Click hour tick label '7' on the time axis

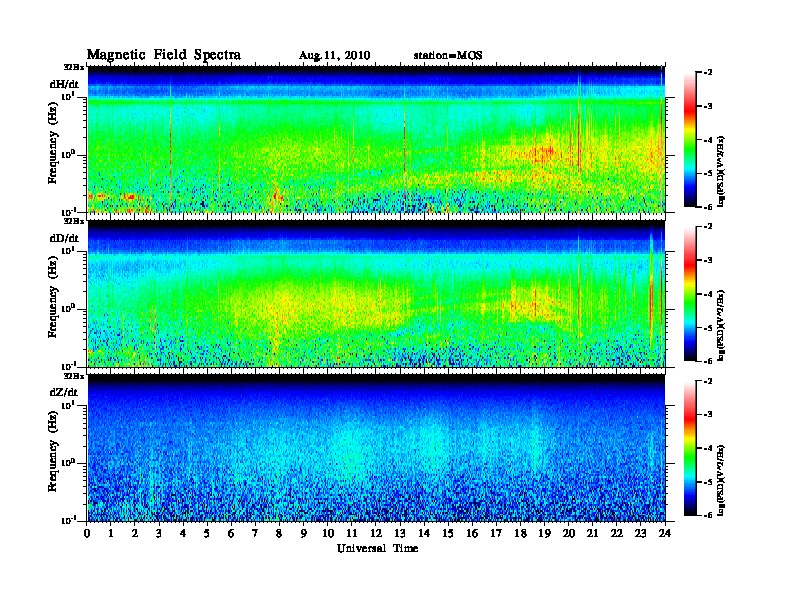click(x=255, y=533)
